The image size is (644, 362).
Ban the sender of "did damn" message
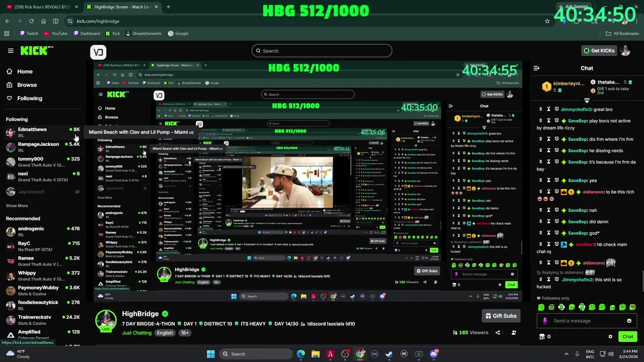click(x=557, y=222)
